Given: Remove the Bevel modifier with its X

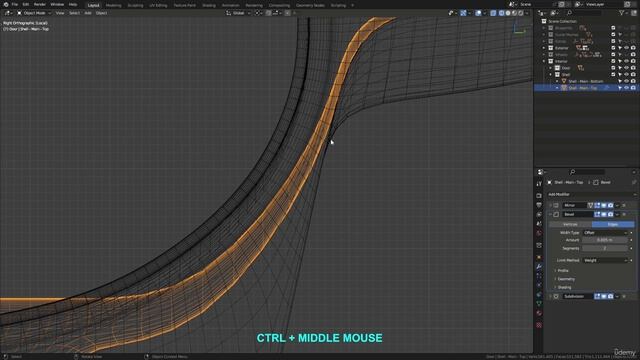Looking at the screenshot, I should pyautogui.click(x=624, y=214).
